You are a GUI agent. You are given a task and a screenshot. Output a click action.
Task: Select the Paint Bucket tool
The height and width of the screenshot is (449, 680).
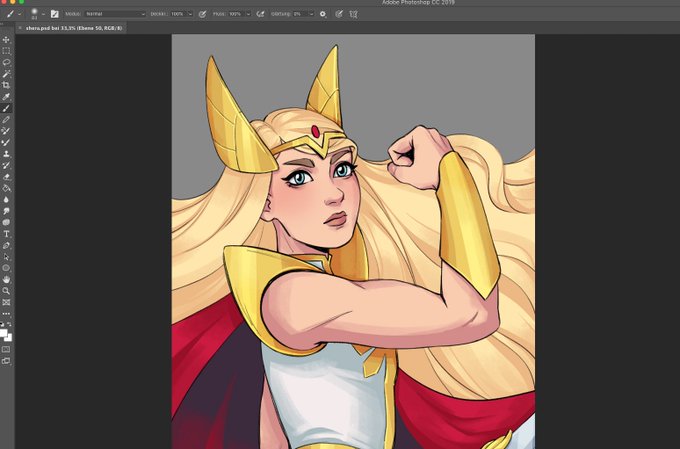(6, 188)
